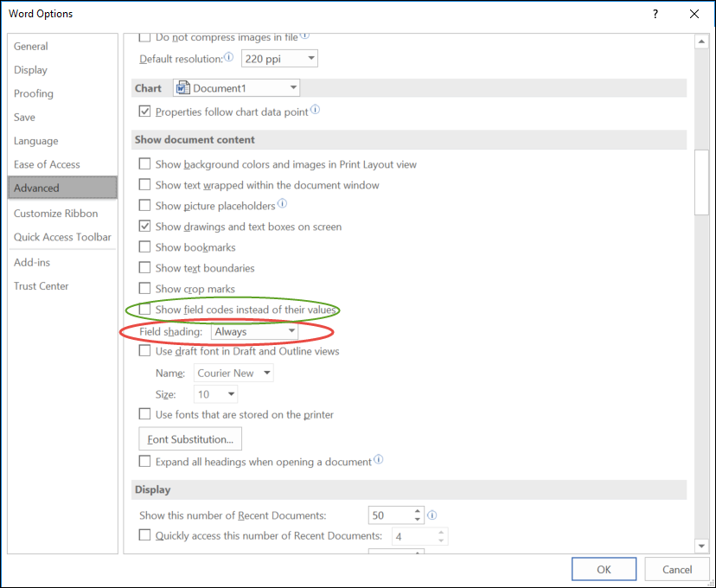Viewport: 716px width, 588px height.
Task: Click the vertical scrollbar down arrow
Action: click(x=701, y=545)
